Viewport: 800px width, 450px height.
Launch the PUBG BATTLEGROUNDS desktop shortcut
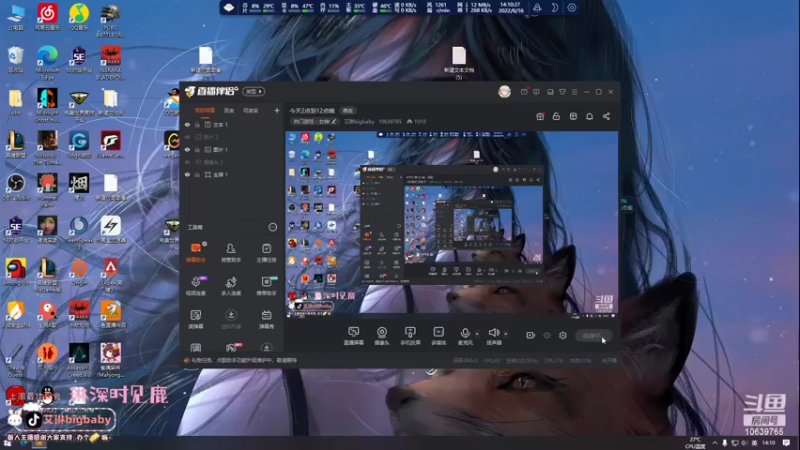point(110,20)
